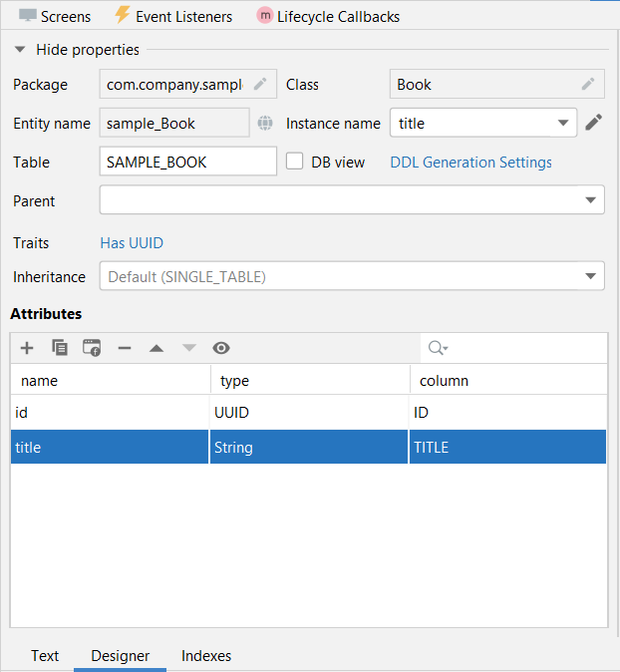Click the UUID type cell
The width and height of the screenshot is (620, 672).
[x=308, y=413]
